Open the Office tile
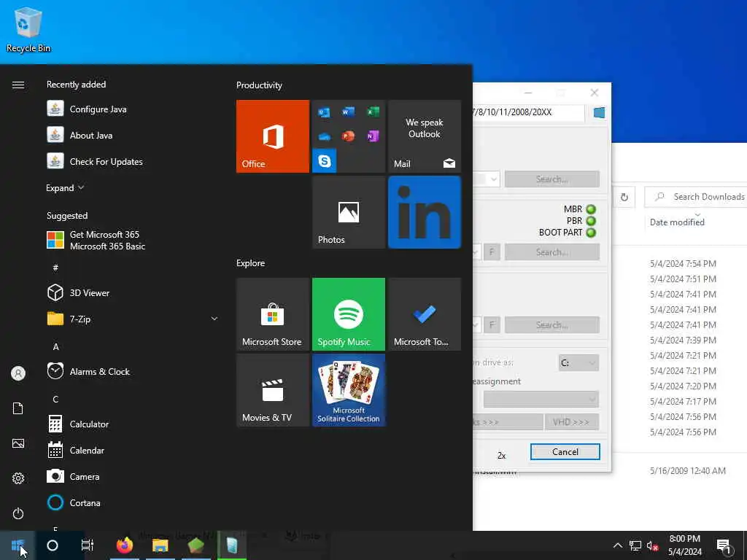 point(273,136)
